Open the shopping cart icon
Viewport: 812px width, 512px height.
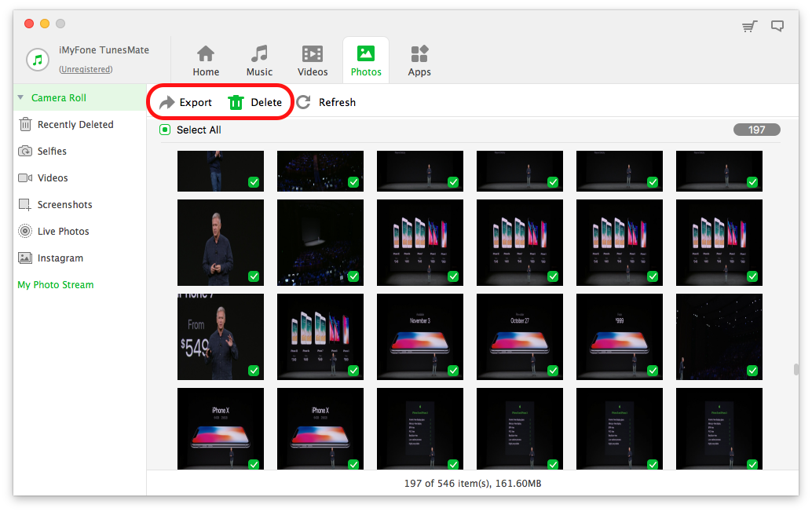[749, 27]
